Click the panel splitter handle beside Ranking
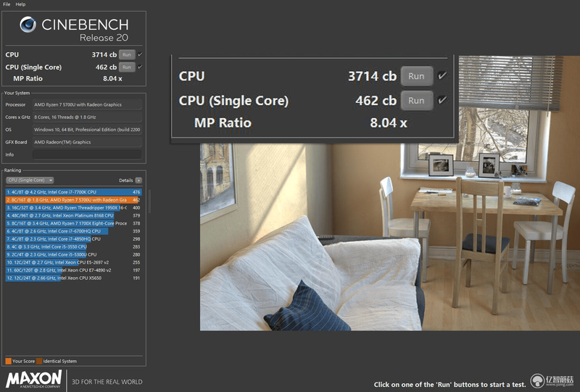Image resolution: width=580 pixels, height=392 pixels. 149,201
